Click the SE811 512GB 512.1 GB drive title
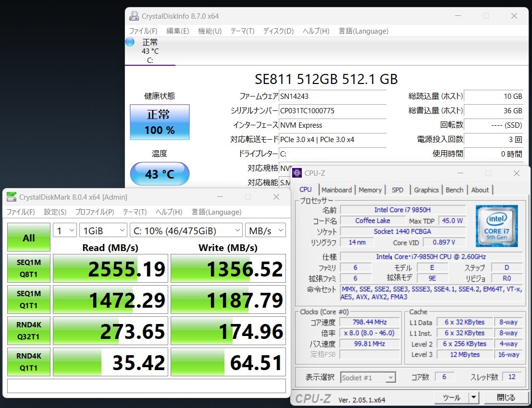Screen dimensions: 532x408 [x=326, y=79]
